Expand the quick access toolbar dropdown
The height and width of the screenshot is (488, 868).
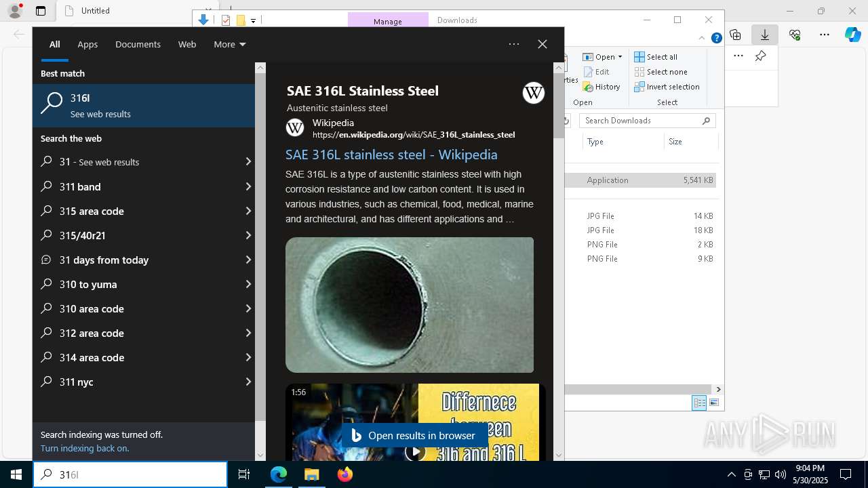click(x=253, y=21)
